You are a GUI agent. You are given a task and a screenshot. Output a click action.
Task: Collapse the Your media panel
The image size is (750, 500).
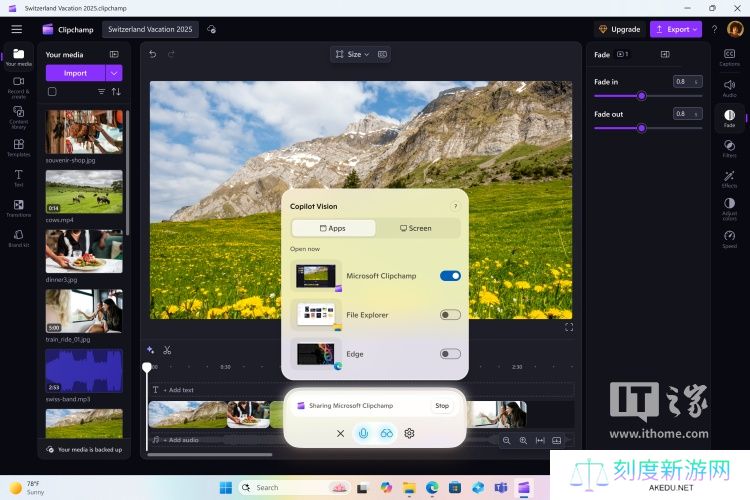click(x=114, y=54)
